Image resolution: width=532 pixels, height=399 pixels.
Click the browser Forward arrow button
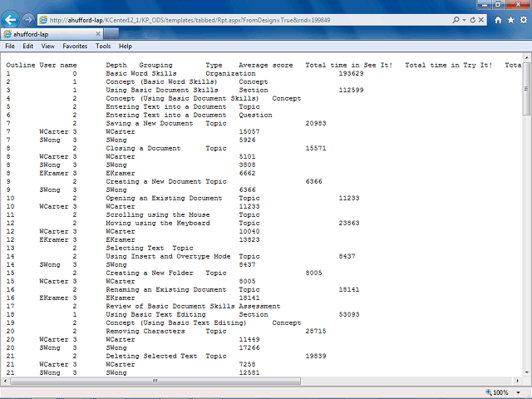pyautogui.click(x=28, y=20)
